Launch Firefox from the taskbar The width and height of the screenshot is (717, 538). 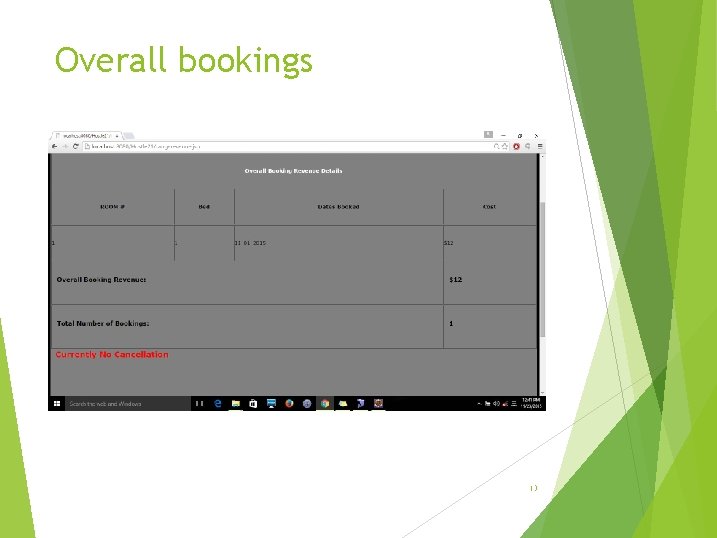(289, 404)
